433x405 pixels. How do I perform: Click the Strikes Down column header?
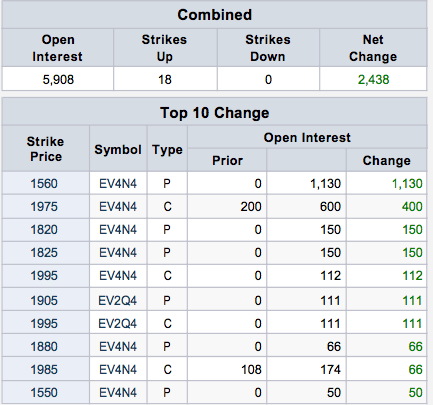[x=268, y=48]
